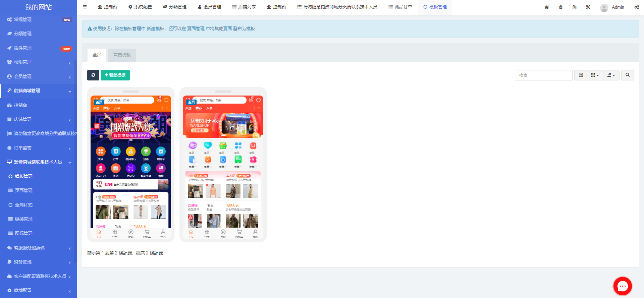
Task: Click the record count text 總共 2 條記錄
Action: (150, 253)
